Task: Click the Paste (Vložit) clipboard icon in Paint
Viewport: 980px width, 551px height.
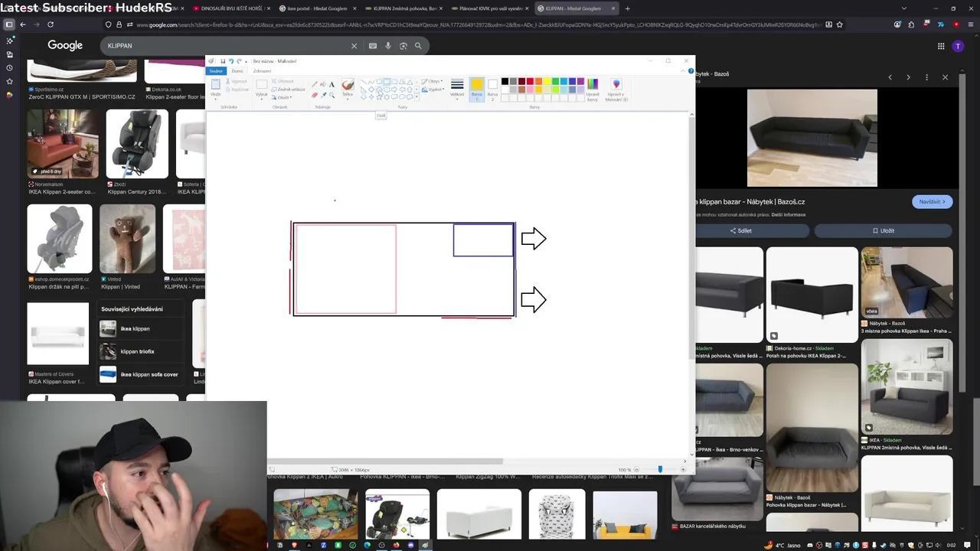Action: (216, 84)
